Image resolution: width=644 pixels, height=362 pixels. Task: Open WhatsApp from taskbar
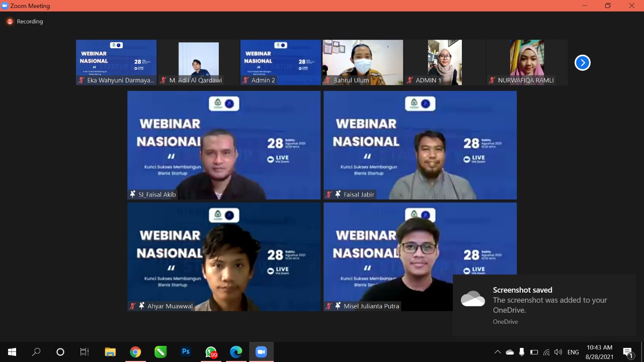click(211, 352)
